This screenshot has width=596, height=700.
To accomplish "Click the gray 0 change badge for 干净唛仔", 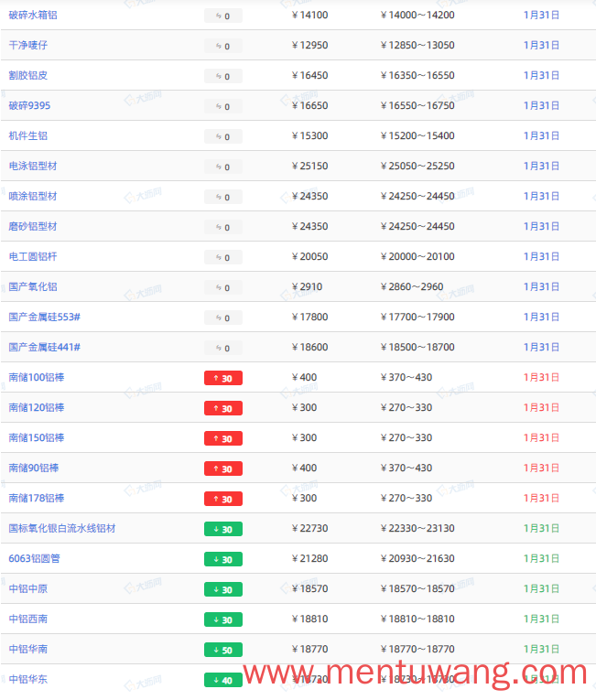I will click(223, 46).
